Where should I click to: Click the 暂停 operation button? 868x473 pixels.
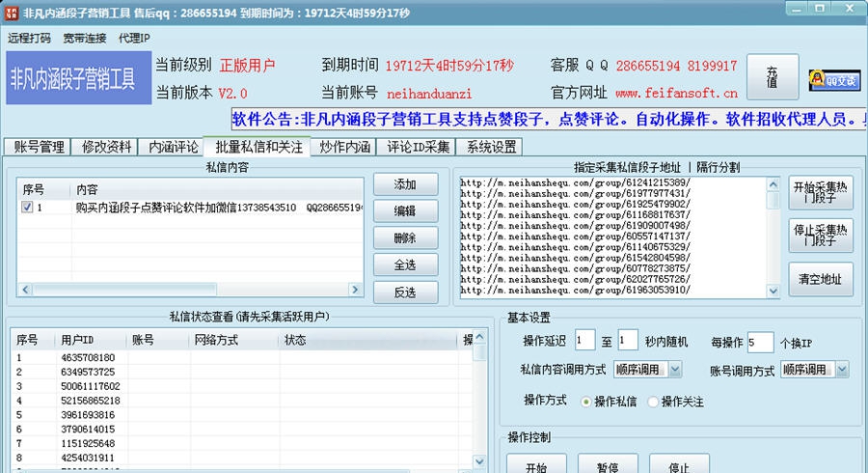tap(608, 465)
